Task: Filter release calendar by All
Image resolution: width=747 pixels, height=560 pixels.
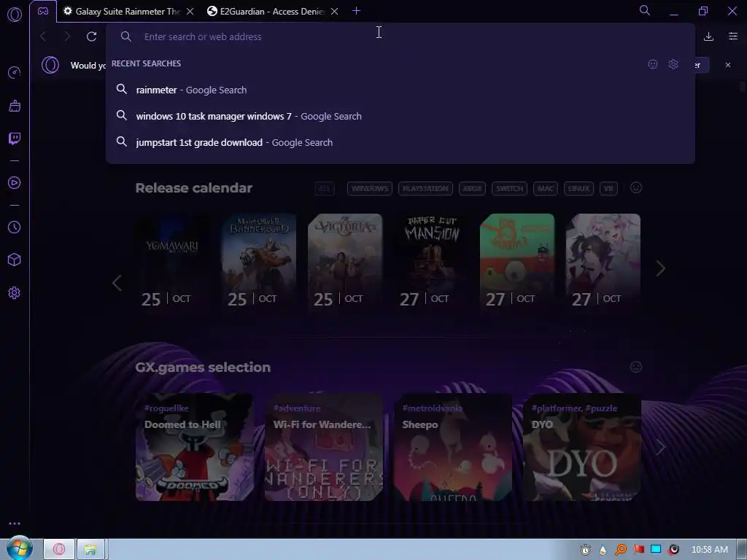Action: coord(325,189)
